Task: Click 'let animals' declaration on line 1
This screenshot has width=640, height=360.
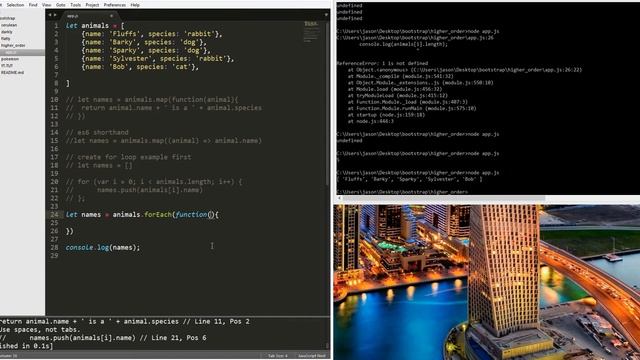Action: coord(87,26)
